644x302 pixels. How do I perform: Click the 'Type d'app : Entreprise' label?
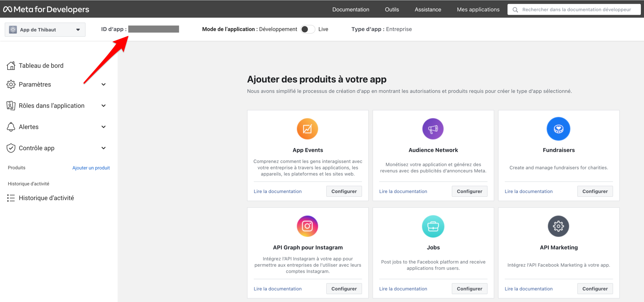tap(381, 29)
